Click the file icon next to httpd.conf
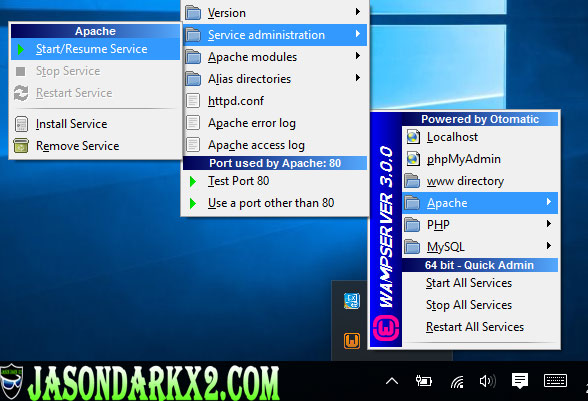The height and width of the screenshot is (401, 588). coord(193,101)
